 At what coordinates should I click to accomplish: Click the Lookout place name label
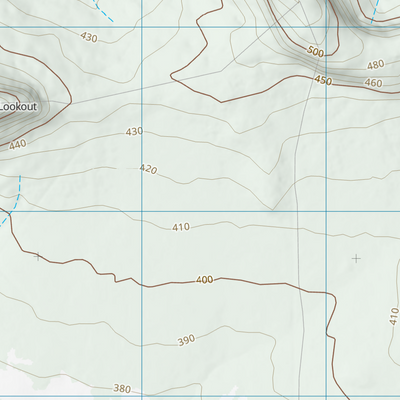point(18,107)
